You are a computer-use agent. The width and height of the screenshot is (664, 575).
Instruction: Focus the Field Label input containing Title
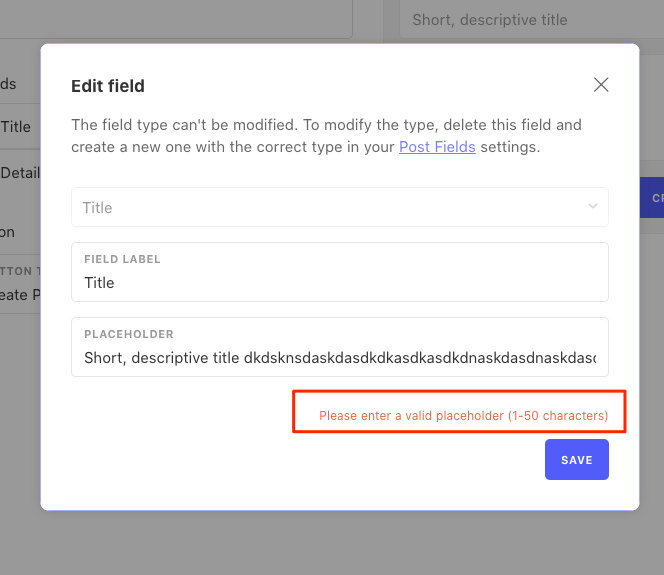click(x=340, y=272)
